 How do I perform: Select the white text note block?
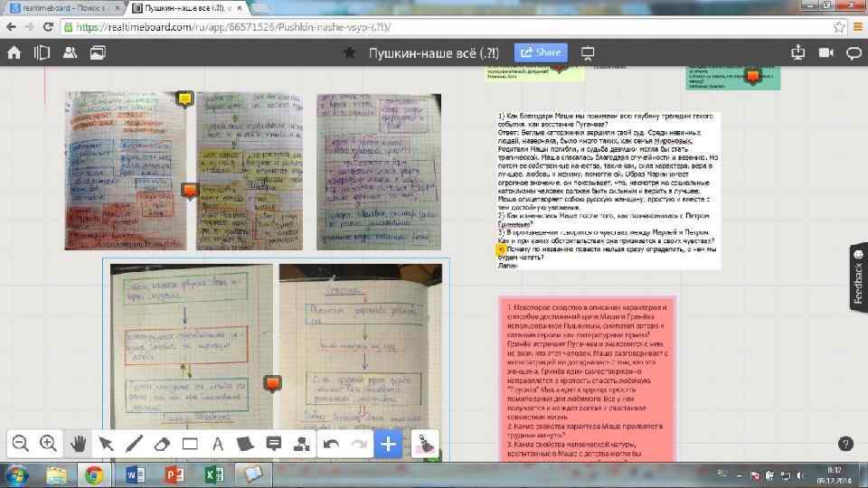point(608,191)
